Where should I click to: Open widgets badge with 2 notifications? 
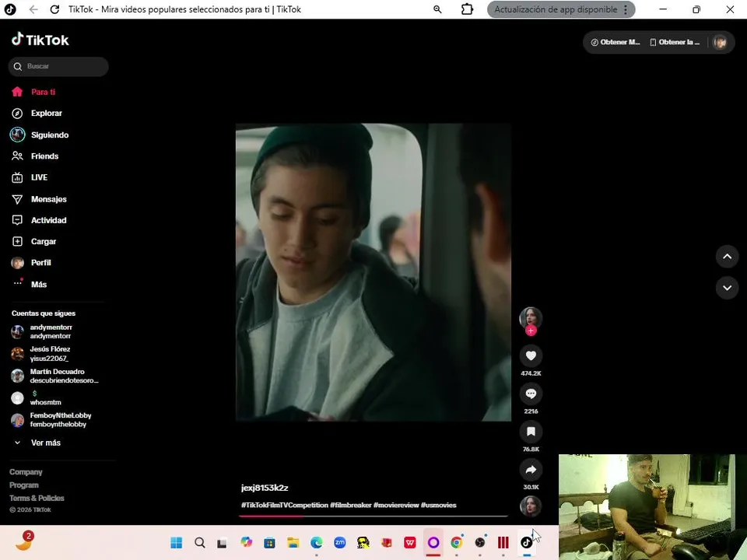(x=24, y=541)
